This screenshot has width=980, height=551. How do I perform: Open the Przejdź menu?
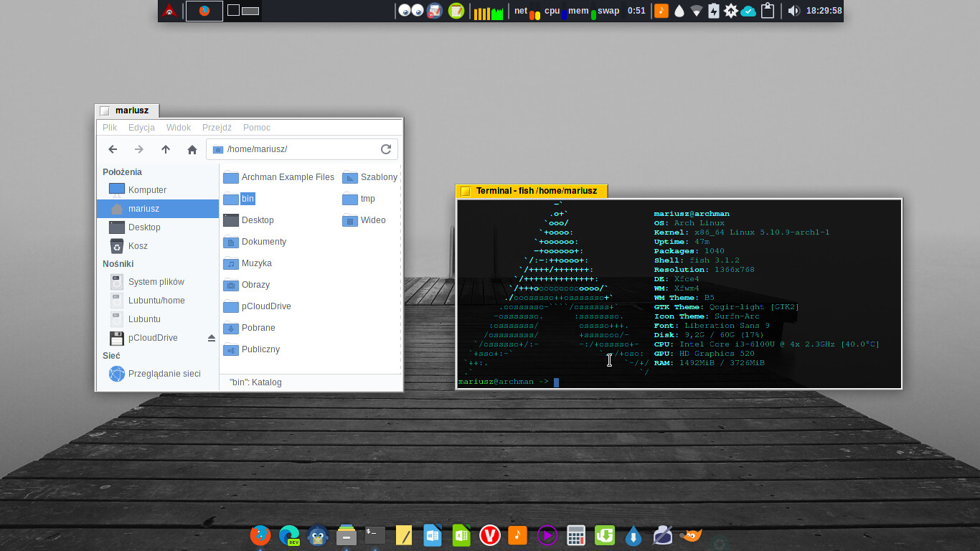click(217, 128)
